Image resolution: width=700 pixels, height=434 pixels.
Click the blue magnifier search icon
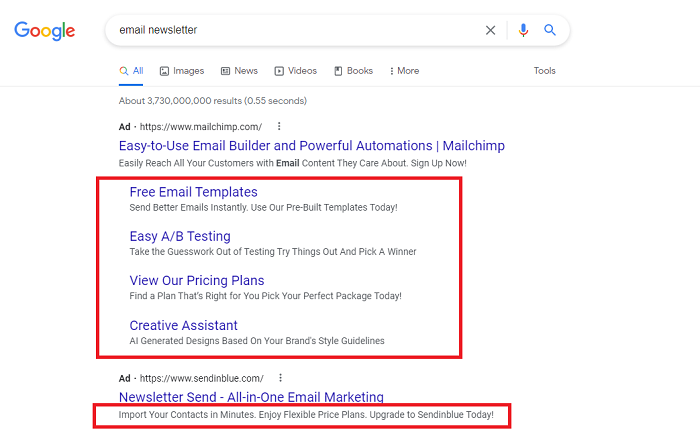(550, 30)
